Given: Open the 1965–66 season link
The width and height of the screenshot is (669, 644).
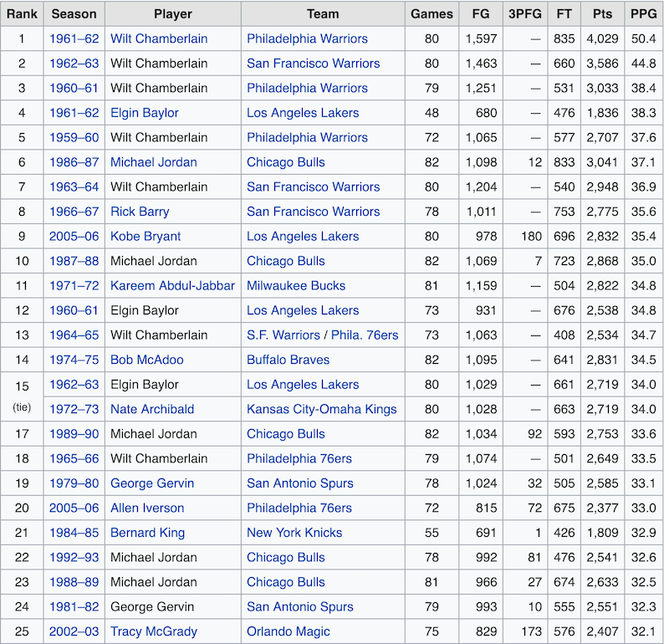Looking at the screenshot, I should click(74, 459).
